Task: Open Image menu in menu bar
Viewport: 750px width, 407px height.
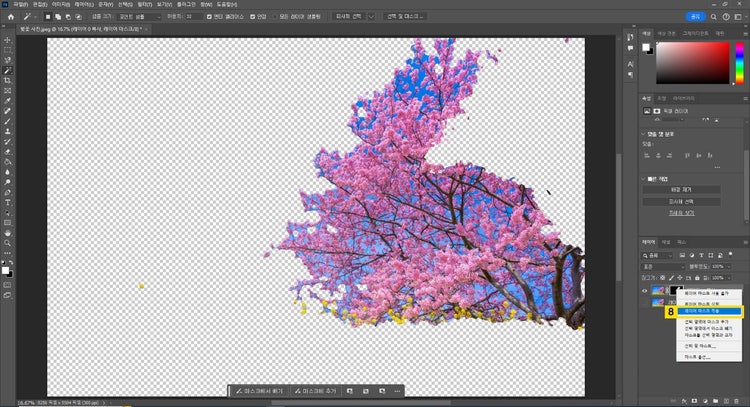Action: point(60,4)
